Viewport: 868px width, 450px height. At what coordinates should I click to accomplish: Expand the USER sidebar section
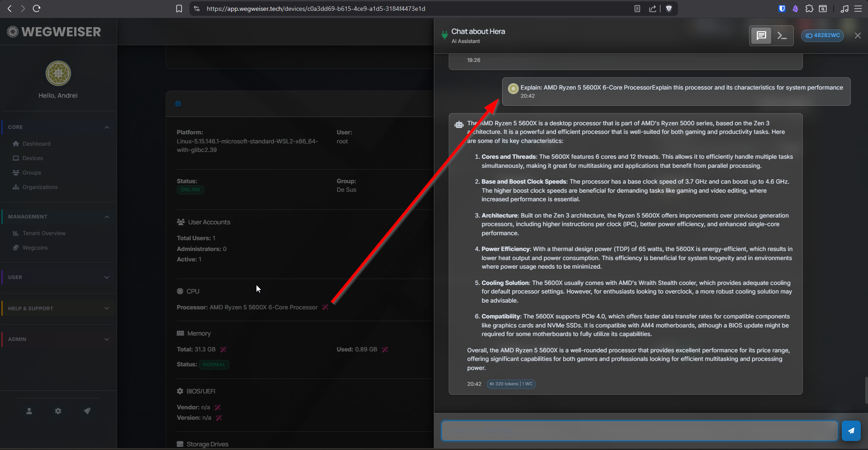58,277
